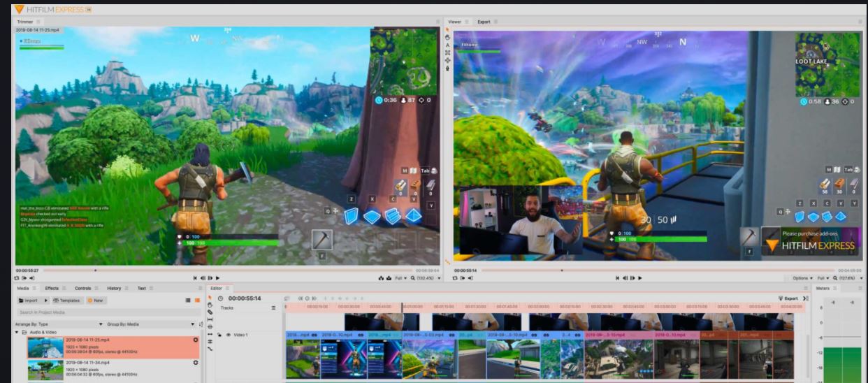The image size is (868, 383).
Task: Click the loop playback icon in Trimmer
Action: (x=18, y=278)
